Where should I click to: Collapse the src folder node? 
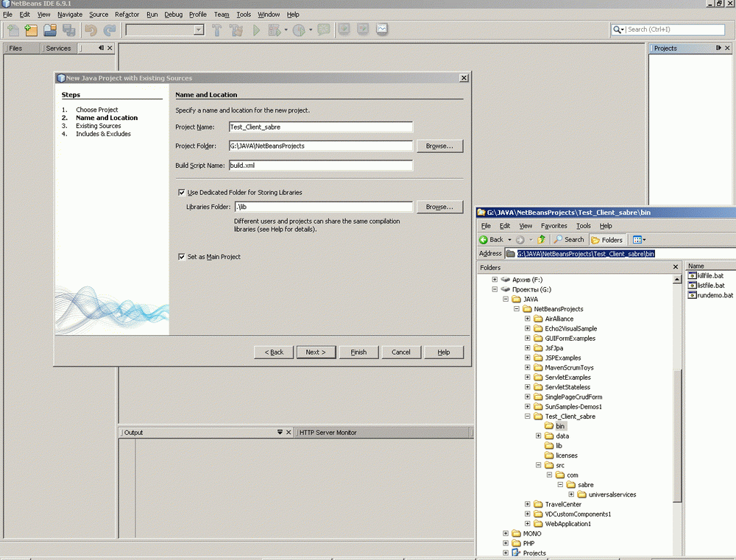[x=539, y=465]
